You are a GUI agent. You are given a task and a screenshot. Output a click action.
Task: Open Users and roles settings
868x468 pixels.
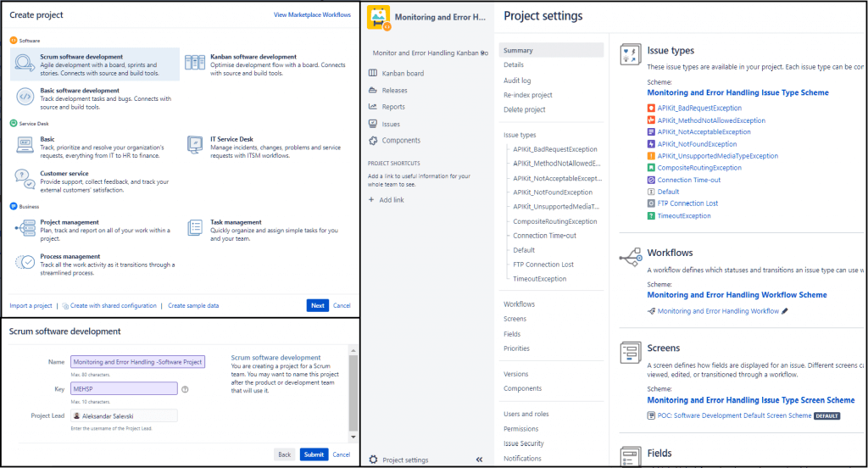click(x=526, y=414)
